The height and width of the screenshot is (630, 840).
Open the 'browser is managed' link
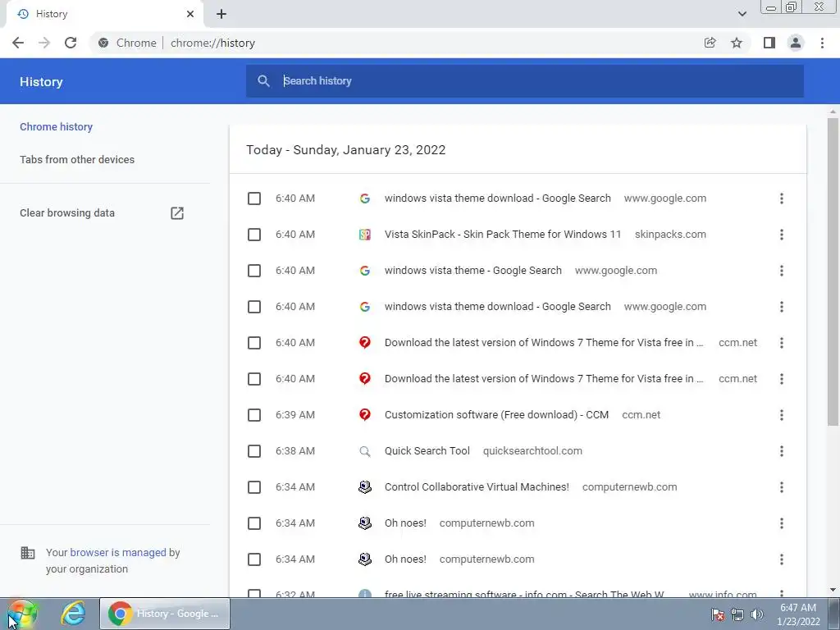[x=118, y=552]
